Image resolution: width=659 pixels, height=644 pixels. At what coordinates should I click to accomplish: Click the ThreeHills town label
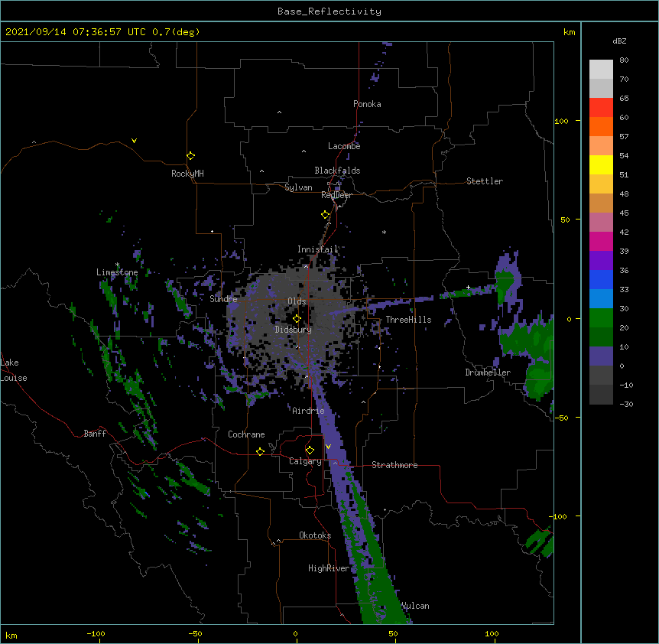(408, 320)
